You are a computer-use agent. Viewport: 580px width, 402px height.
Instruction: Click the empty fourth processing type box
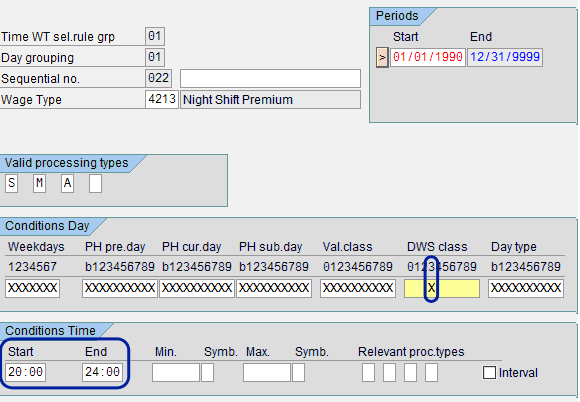tap(95, 183)
